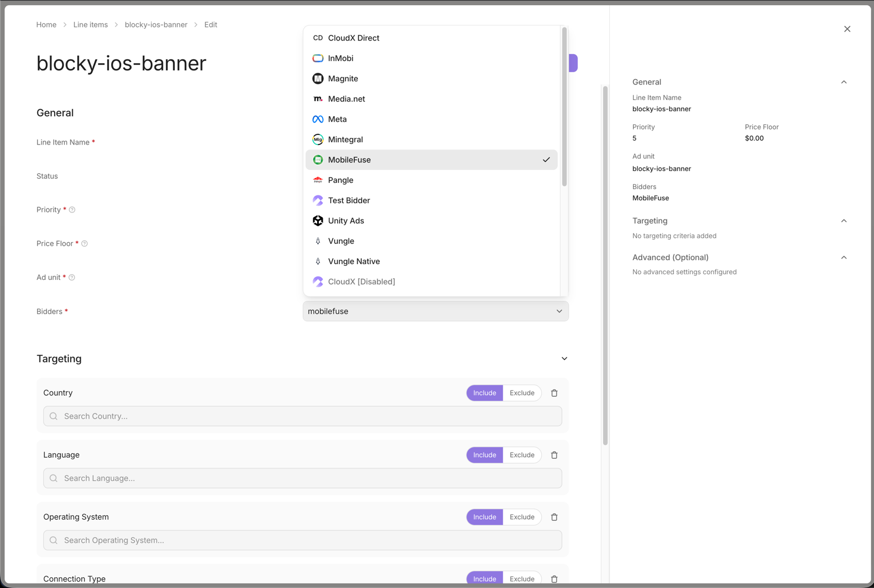The width and height of the screenshot is (874, 588).
Task: Click the Price Floor value $0.00
Action: point(754,138)
